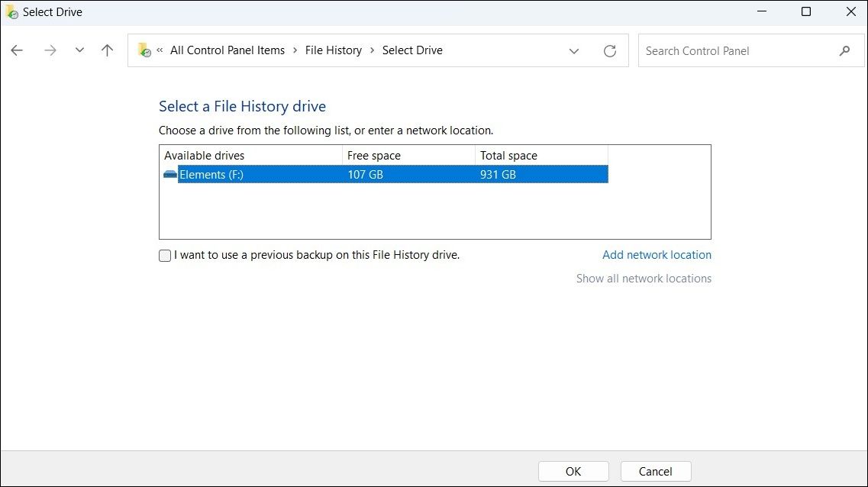Sort by Available drives column header

tap(250, 156)
